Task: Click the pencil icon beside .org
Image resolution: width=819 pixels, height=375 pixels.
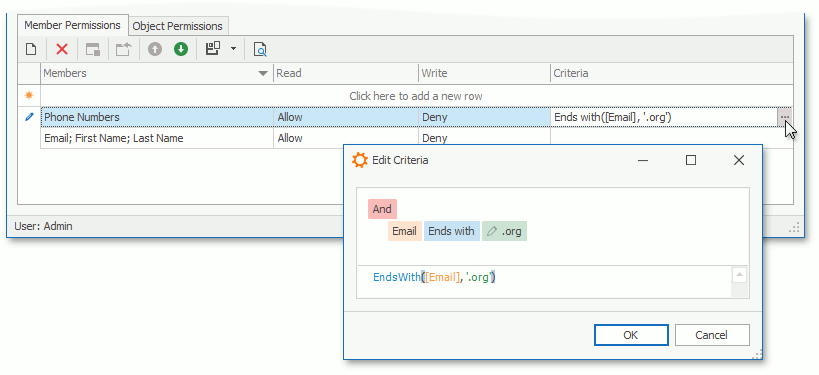Action: pos(491,231)
